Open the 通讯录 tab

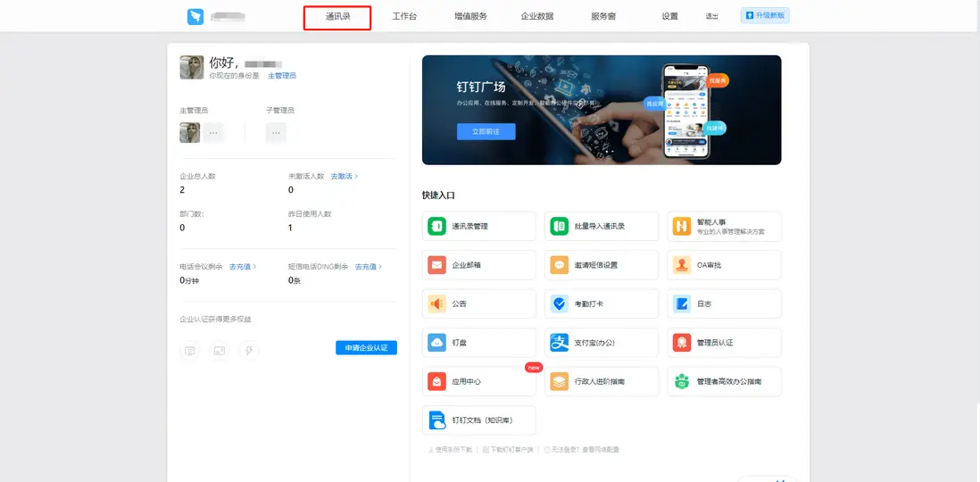337,17
